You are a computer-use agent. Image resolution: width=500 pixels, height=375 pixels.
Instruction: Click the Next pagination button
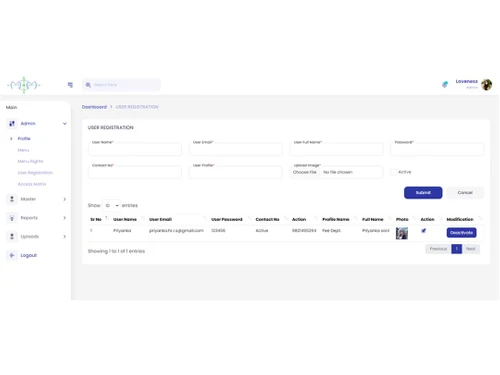pyautogui.click(x=471, y=249)
